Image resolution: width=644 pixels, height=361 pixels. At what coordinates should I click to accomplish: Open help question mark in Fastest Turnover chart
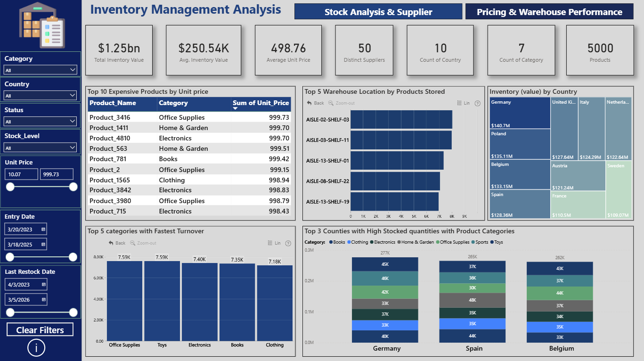tap(288, 243)
